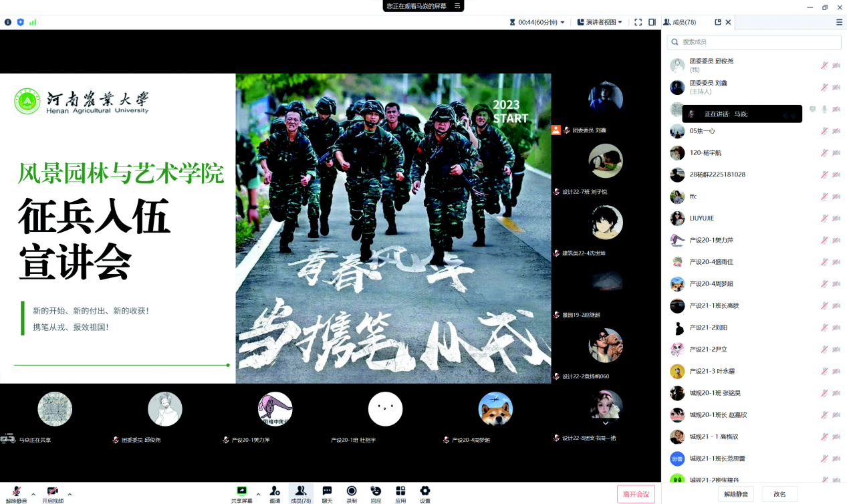Click the 改名 rename button
This screenshot has width=847, height=504.
click(x=779, y=494)
